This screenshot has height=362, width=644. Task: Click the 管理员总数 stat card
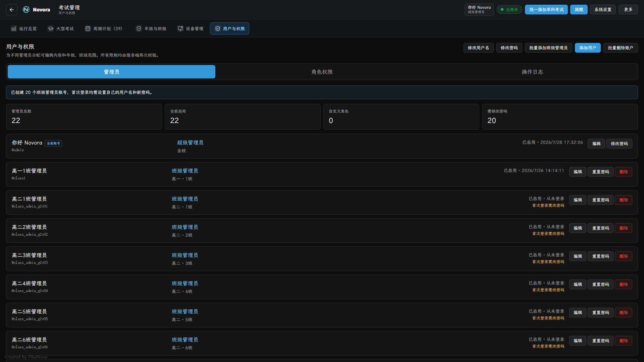[x=84, y=117]
